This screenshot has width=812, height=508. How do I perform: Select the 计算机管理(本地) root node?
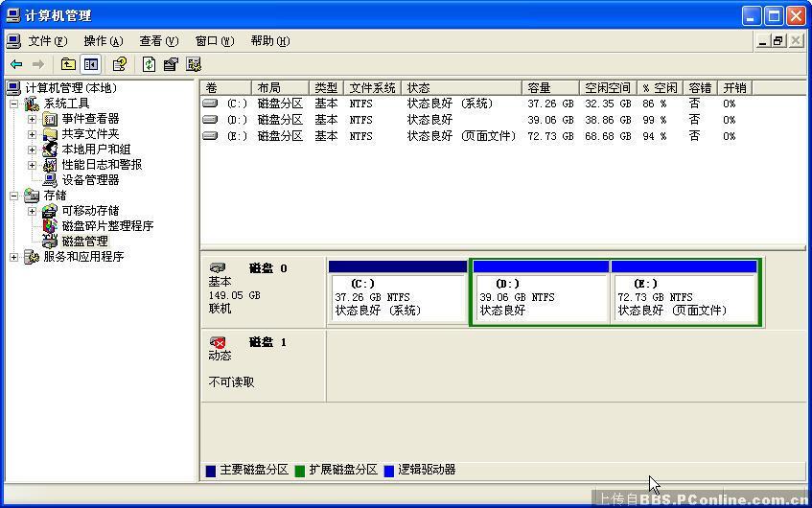click(71, 88)
